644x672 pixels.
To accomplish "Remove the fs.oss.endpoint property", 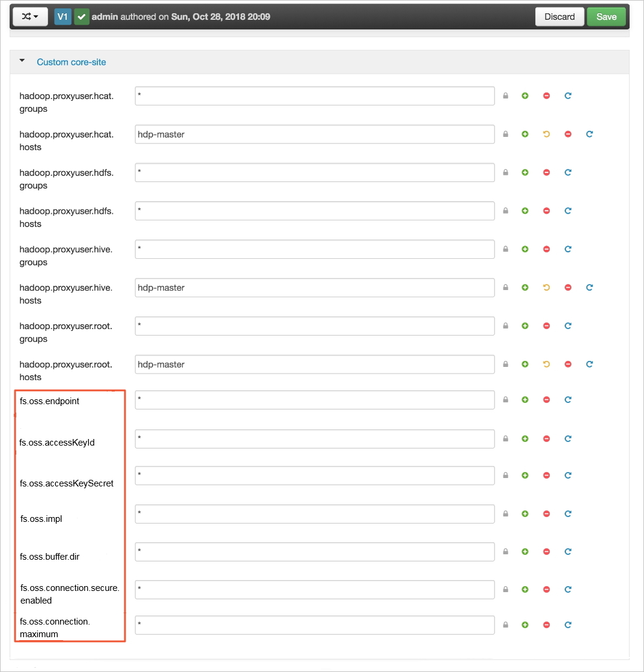I will [546, 400].
